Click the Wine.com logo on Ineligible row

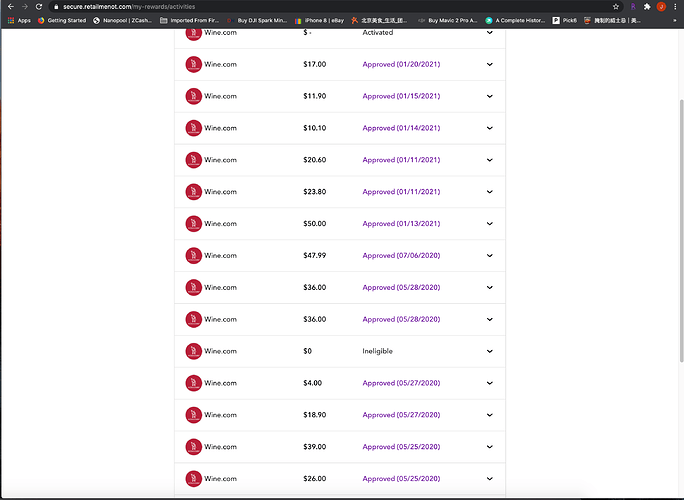(193, 351)
